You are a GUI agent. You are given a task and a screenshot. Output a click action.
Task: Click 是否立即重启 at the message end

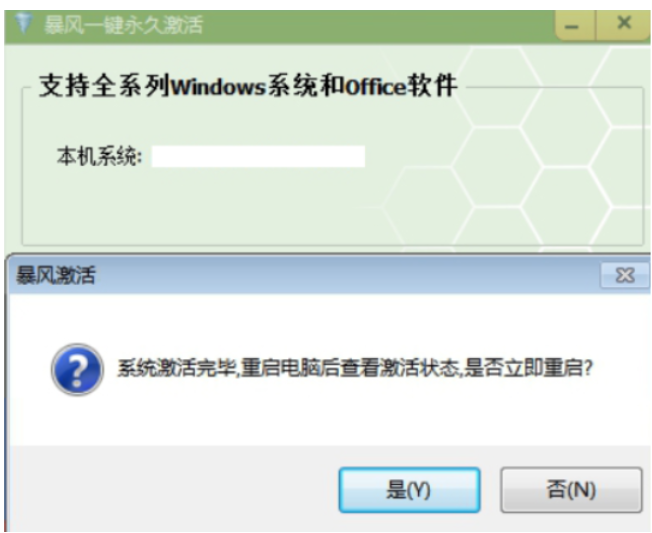point(528,368)
